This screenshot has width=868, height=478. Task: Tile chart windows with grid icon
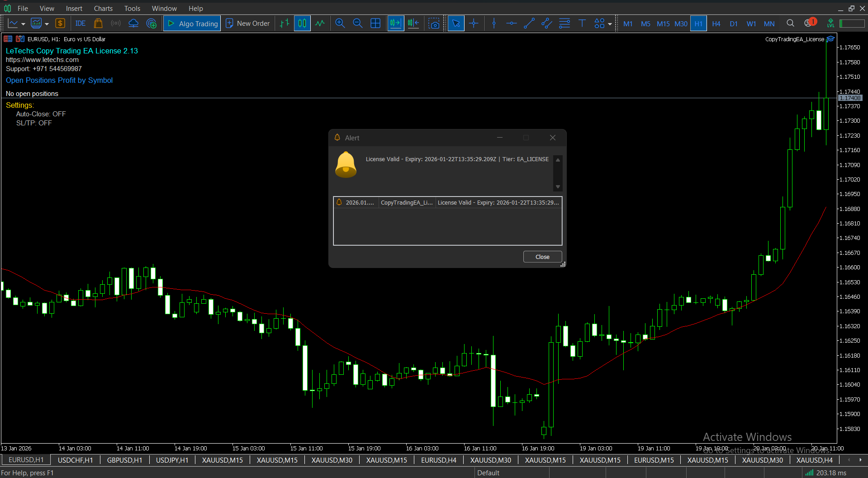(375, 24)
